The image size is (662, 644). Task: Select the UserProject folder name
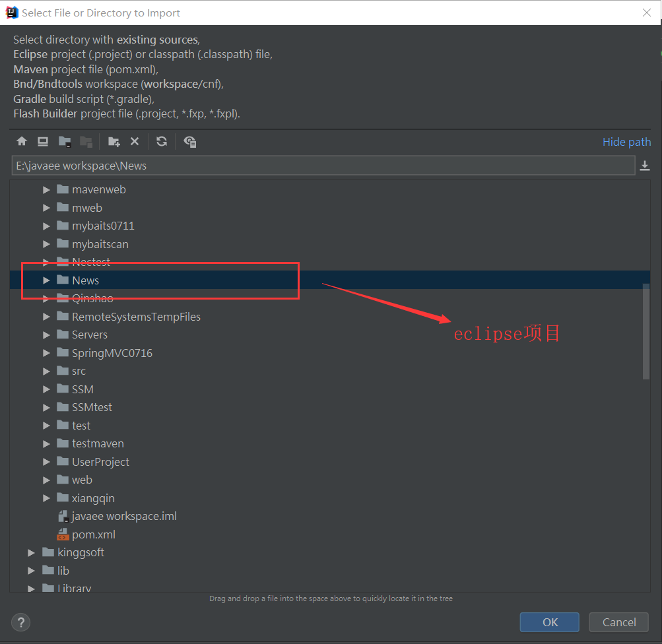tap(100, 462)
